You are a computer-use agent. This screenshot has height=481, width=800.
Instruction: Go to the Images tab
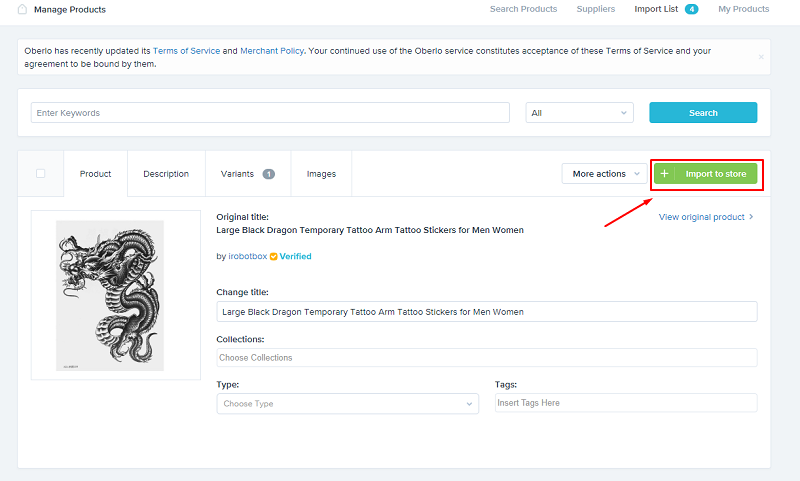(321, 174)
